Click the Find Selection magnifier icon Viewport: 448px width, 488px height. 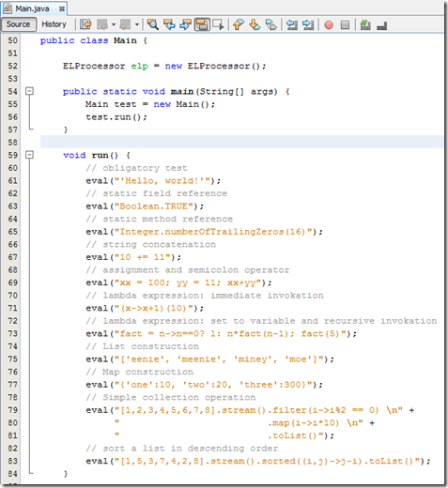[153, 24]
